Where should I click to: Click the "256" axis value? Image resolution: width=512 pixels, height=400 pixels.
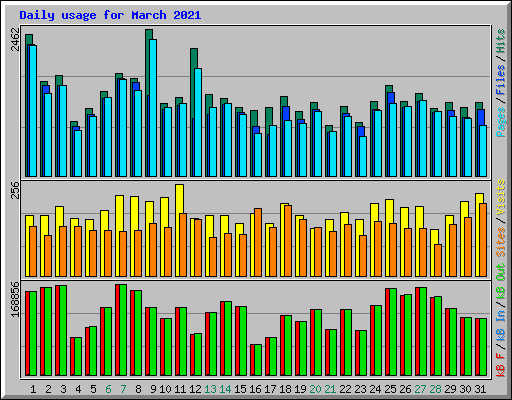(x=15, y=190)
